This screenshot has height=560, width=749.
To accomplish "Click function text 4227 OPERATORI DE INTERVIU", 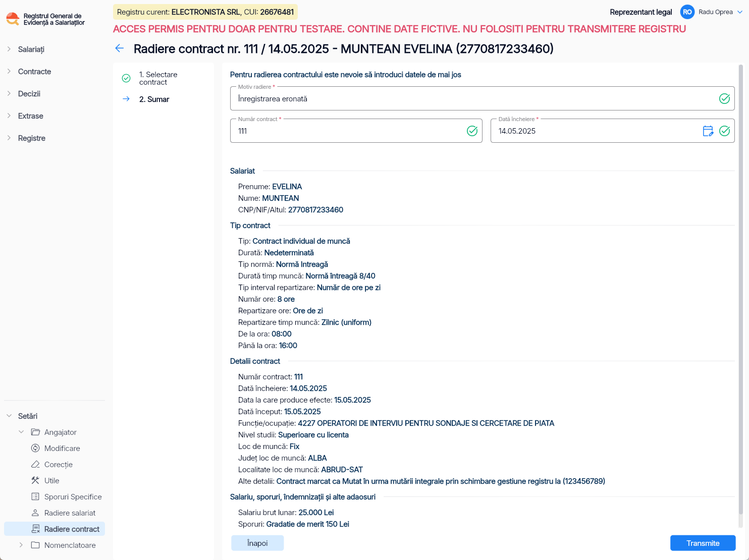I will (x=426, y=423).
